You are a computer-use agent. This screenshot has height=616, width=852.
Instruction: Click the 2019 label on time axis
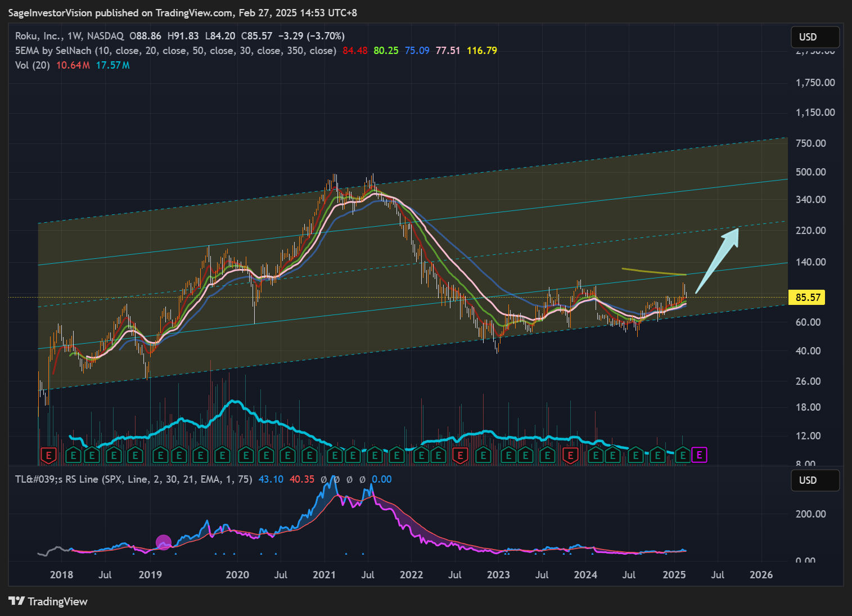150,575
